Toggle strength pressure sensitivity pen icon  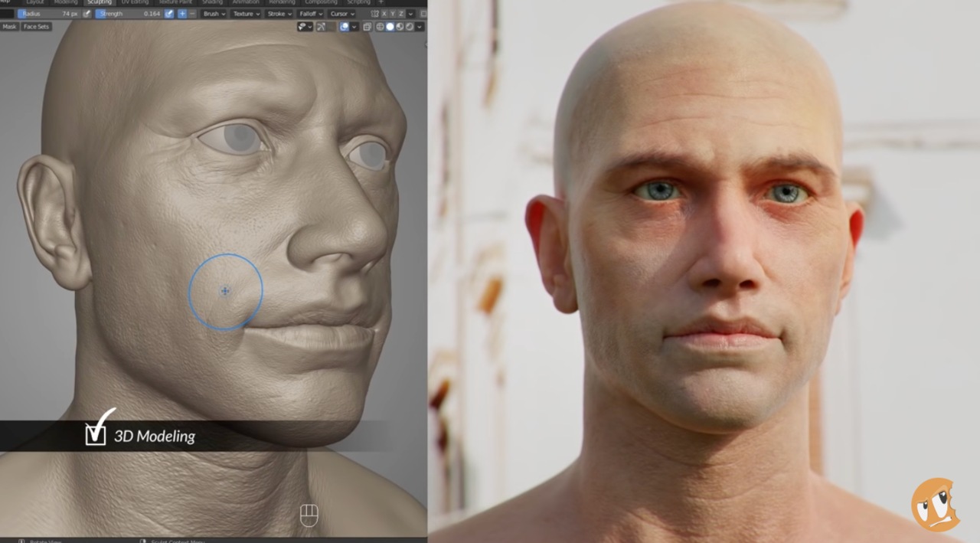tap(168, 14)
